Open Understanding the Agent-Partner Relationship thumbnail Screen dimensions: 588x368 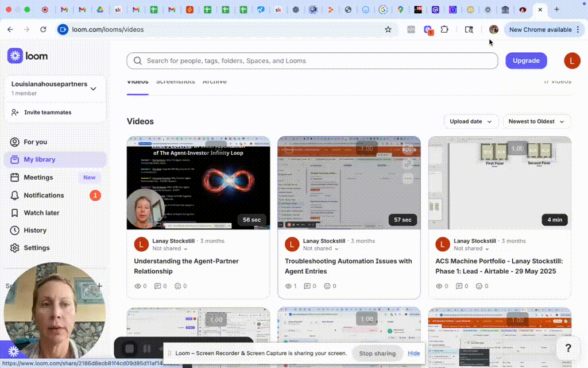coord(198,183)
